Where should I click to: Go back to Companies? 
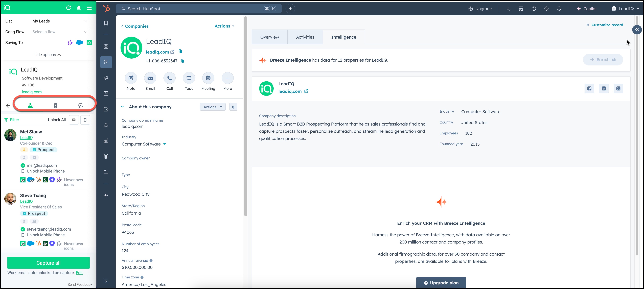click(135, 26)
